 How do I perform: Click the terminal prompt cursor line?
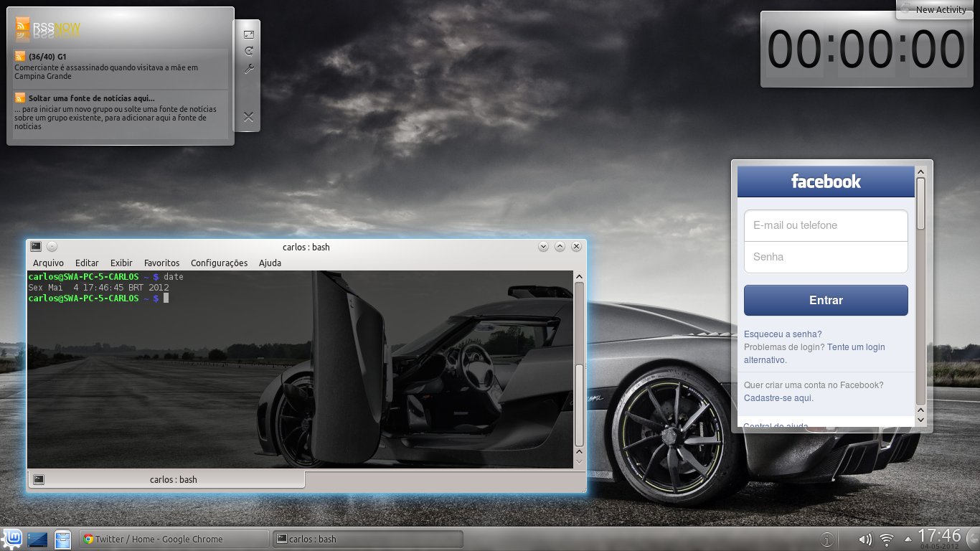coord(98,298)
